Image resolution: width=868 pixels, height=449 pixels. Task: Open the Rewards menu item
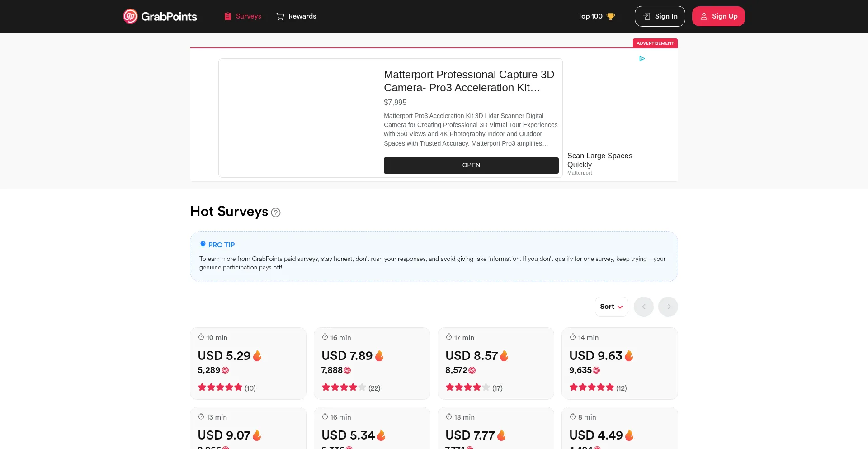pyautogui.click(x=296, y=16)
